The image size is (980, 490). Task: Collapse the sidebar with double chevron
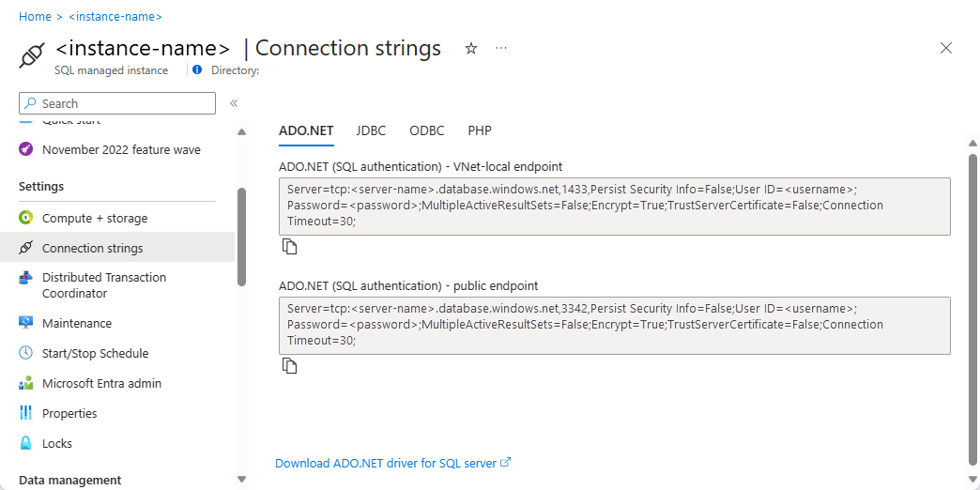click(234, 103)
